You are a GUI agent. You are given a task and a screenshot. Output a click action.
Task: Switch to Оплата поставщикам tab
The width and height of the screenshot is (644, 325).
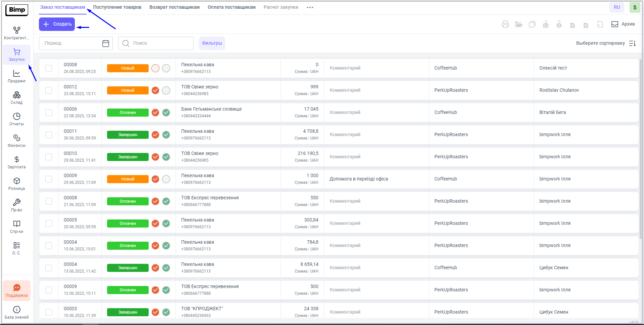coord(231,7)
